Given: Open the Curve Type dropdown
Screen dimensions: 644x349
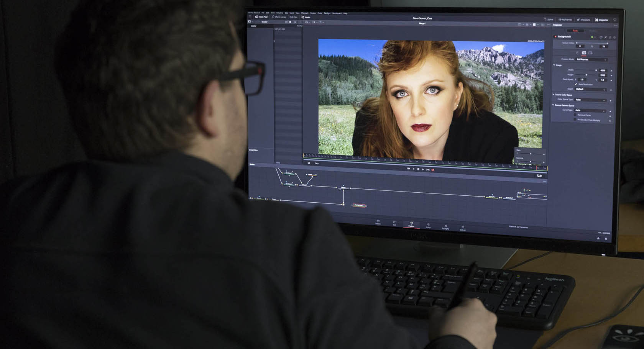Looking at the screenshot, I should pos(590,110).
